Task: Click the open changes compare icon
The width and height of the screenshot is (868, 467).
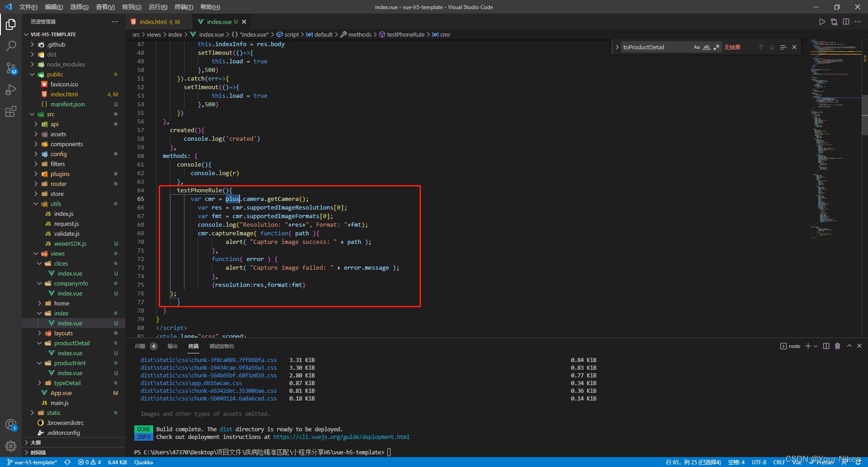Action: tap(834, 22)
